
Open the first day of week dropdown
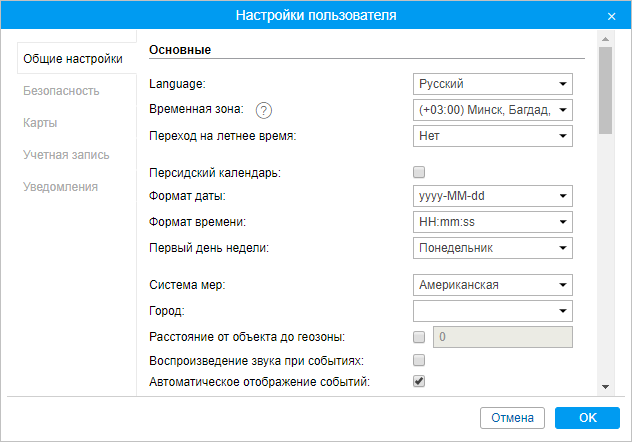[x=493, y=248]
